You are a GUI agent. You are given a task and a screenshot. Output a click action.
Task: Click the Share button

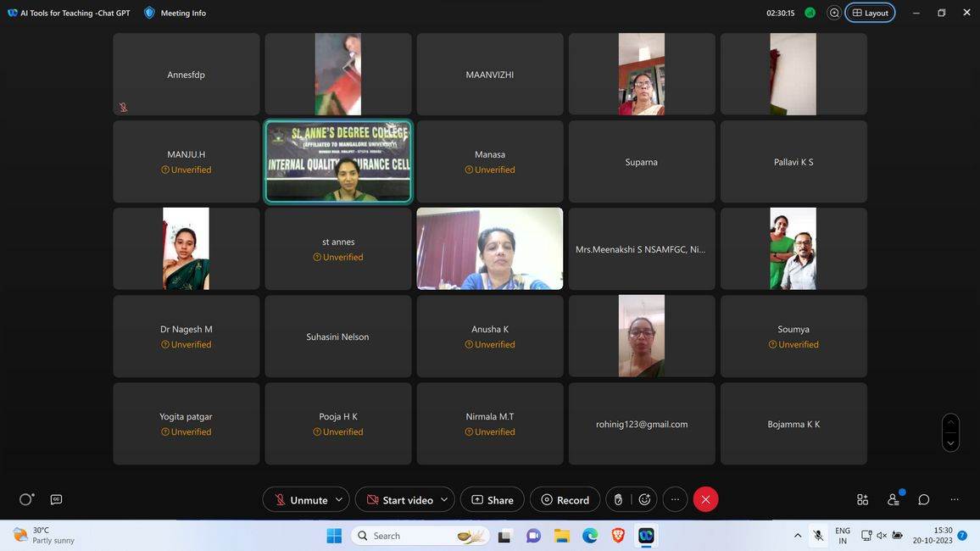(492, 500)
